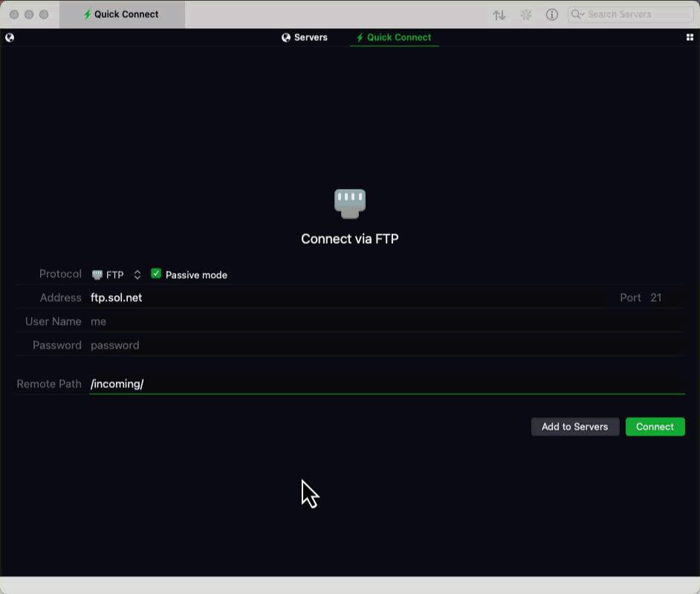700x594 pixels.
Task: Open the grid view icon at right
Action: [x=690, y=37]
